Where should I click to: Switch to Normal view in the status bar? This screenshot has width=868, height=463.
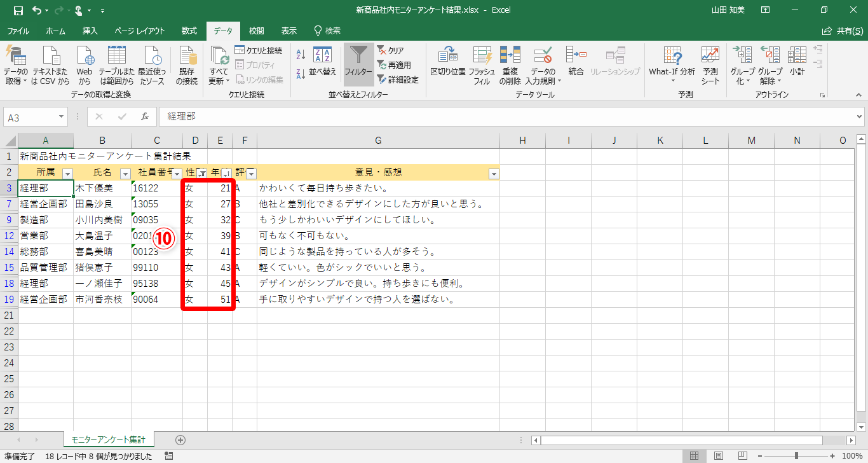click(x=695, y=456)
